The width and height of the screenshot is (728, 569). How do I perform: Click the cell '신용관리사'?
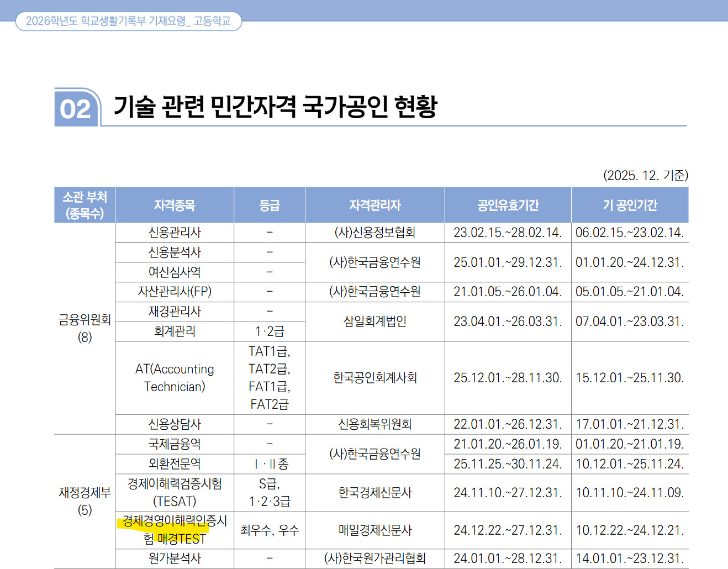175,233
